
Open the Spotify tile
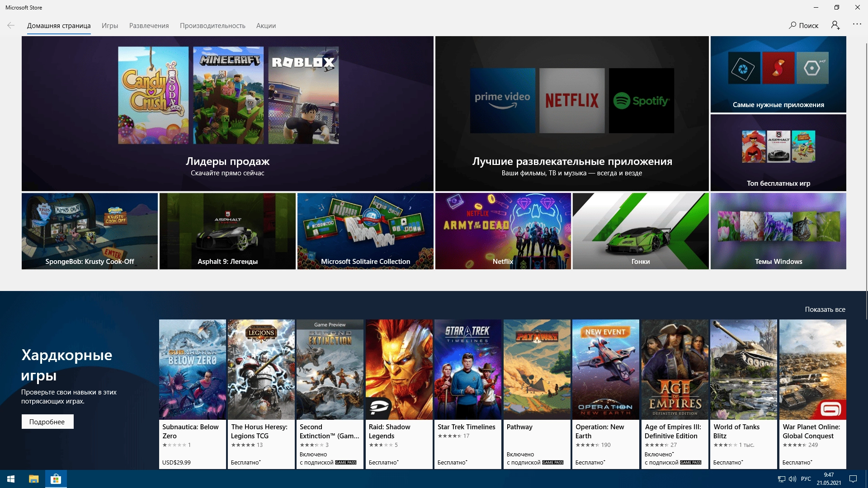[x=642, y=101]
